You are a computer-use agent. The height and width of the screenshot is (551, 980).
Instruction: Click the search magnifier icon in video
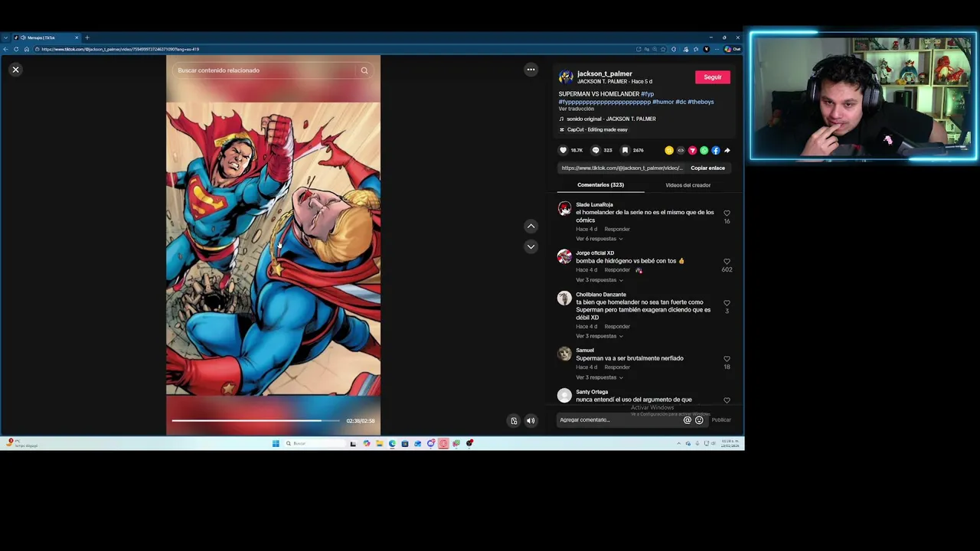364,70
